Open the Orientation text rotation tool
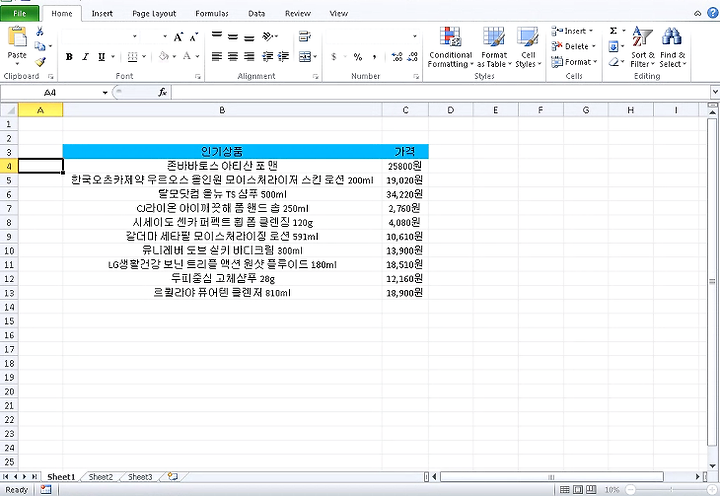Screen dimensions: 720x496 pos(269,36)
